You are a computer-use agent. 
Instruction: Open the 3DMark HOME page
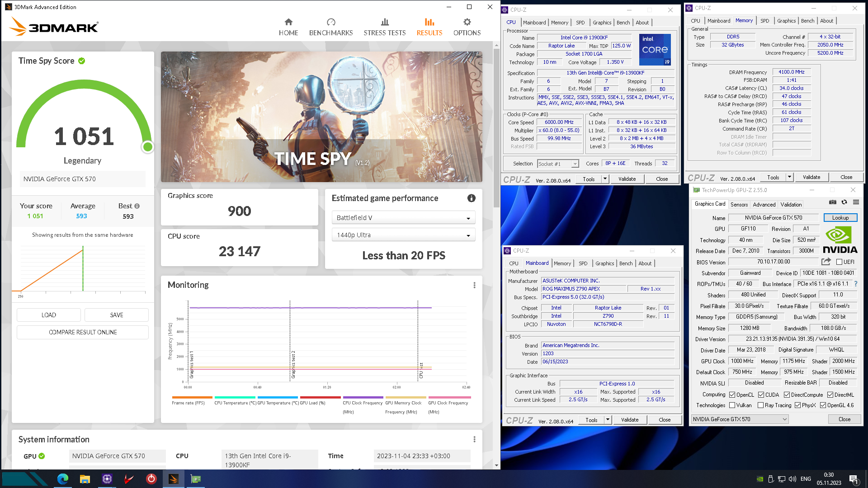pyautogui.click(x=288, y=27)
